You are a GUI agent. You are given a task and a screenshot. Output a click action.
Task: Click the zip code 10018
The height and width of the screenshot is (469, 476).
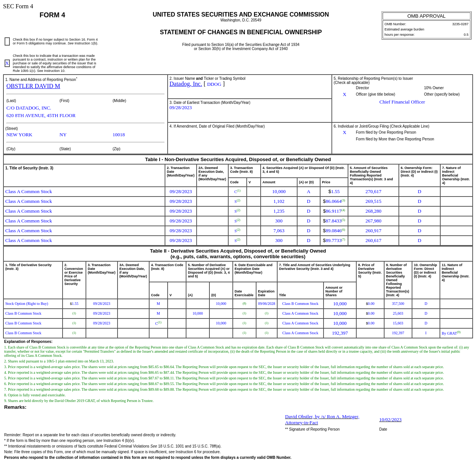coord(119,135)
